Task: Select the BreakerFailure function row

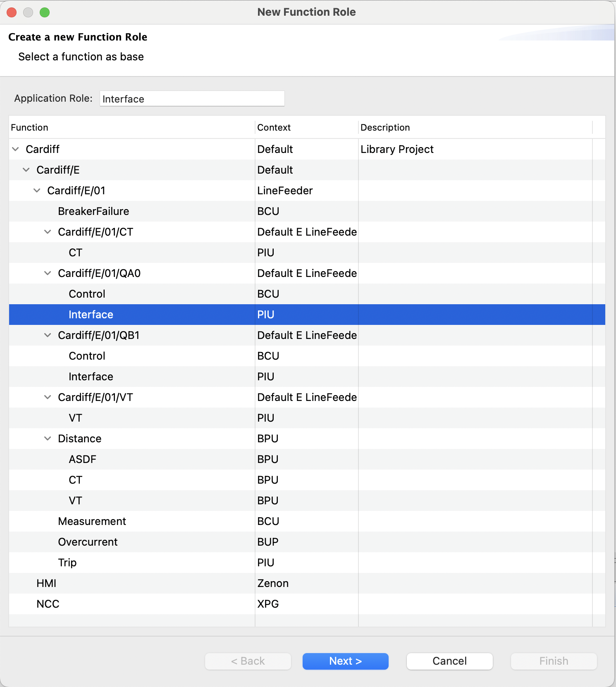Action: coord(307,211)
